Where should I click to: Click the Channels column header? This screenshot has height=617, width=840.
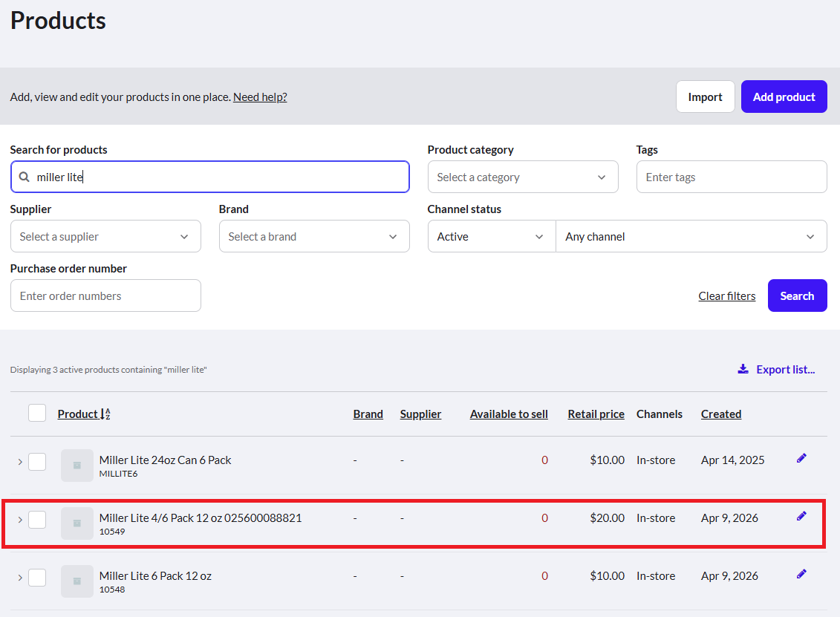tap(659, 414)
